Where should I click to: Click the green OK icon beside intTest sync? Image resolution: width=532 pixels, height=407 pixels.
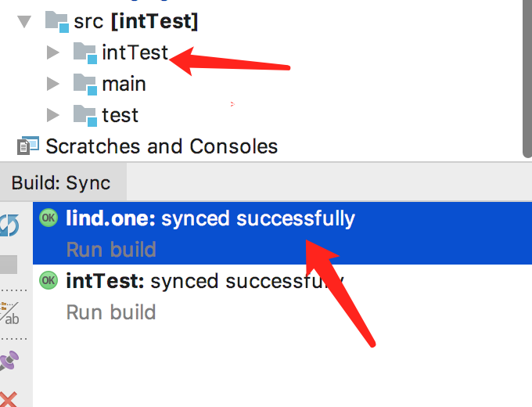tap(49, 279)
